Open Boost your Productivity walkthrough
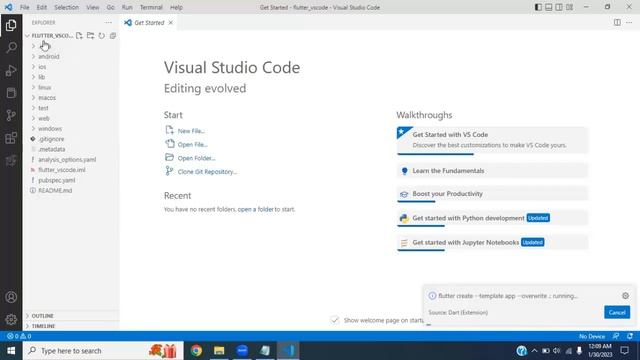 [492, 194]
